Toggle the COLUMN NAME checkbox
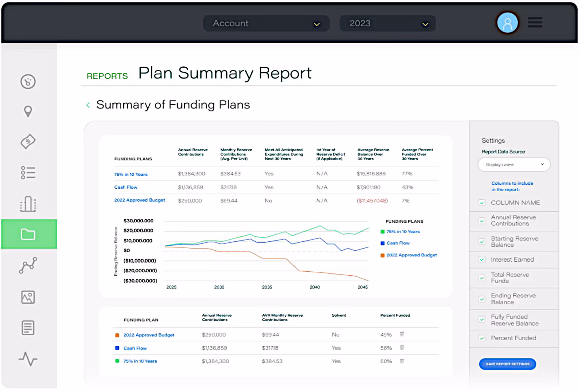The image size is (579, 392). (x=482, y=202)
